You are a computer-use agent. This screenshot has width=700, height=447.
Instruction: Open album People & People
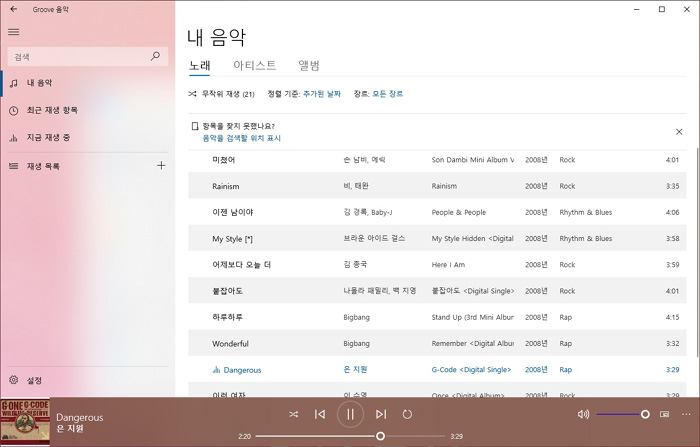click(458, 213)
